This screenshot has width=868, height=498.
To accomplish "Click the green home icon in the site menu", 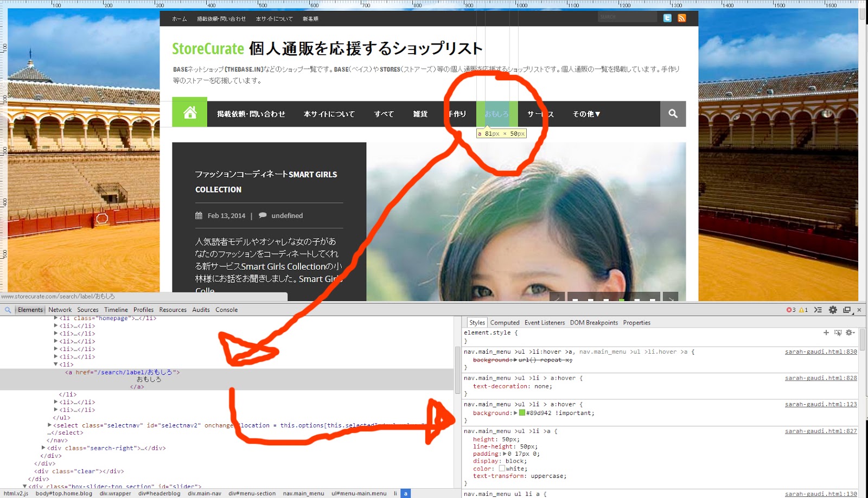I will [189, 112].
